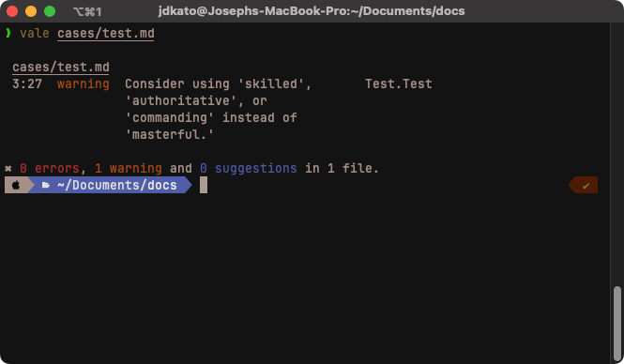The height and width of the screenshot is (364, 624).
Task: Click the folder icon in the prompt
Action: pyautogui.click(x=46, y=186)
